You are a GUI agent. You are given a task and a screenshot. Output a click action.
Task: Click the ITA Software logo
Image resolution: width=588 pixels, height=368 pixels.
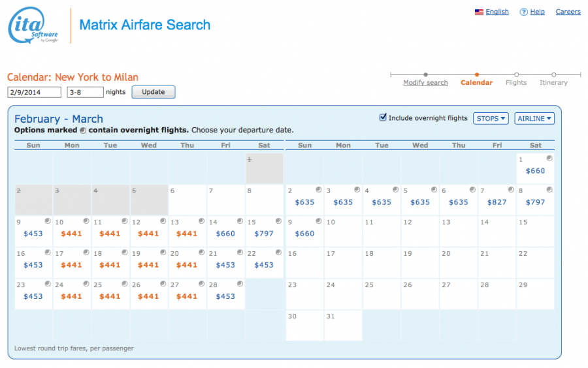point(33,27)
